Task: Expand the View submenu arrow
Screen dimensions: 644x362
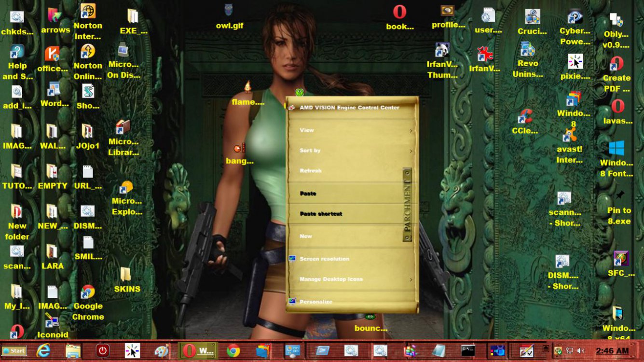Action: coord(411,130)
